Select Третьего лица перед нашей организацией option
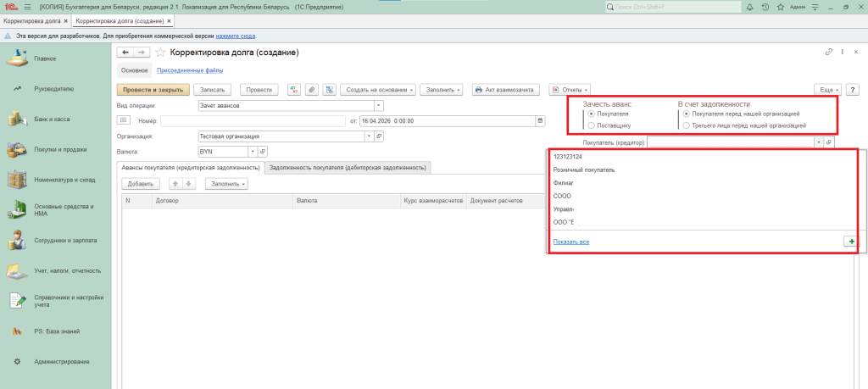 coord(686,125)
